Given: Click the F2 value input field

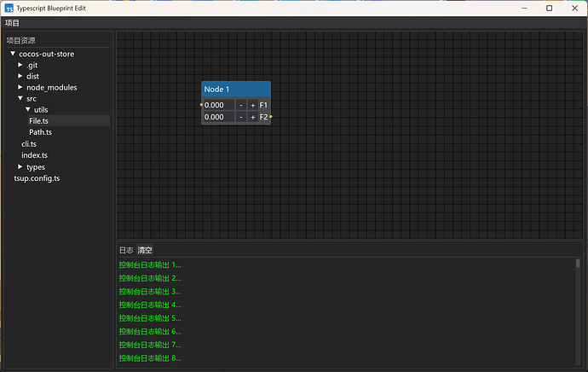Looking at the screenshot, I should click(219, 117).
